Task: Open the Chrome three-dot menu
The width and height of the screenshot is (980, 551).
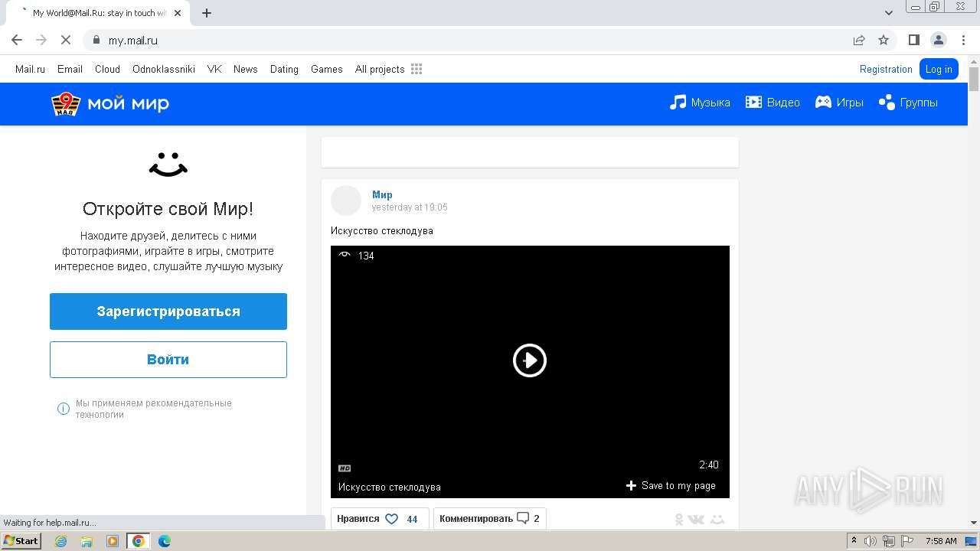Action: [x=963, y=40]
